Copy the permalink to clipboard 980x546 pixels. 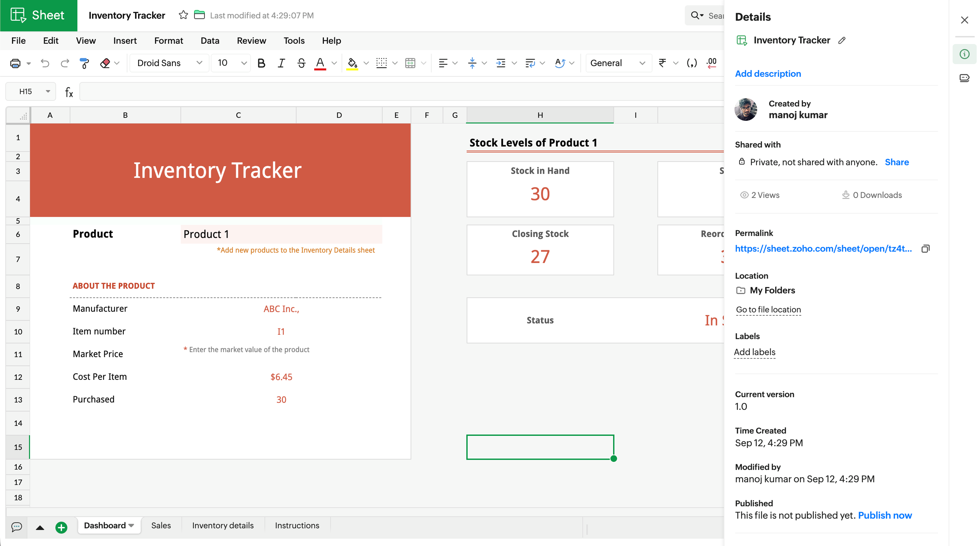click(x=926, y=249)
